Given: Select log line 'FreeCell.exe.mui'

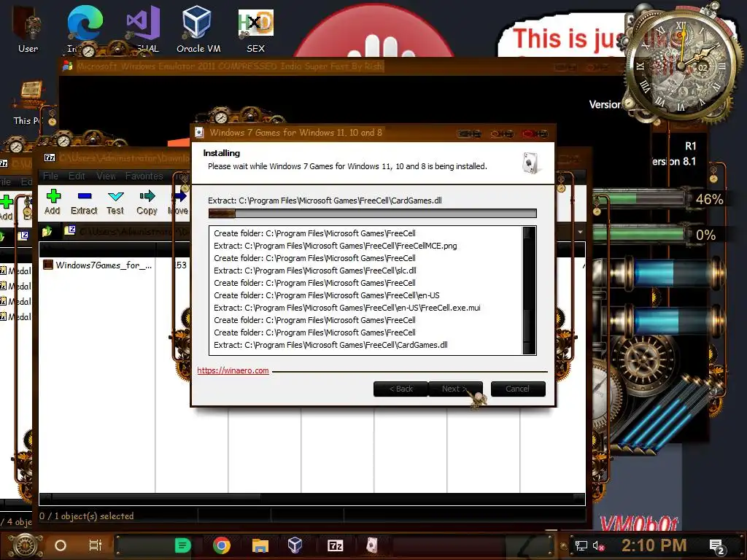Looking at the screenshot, I should (347, 308).
